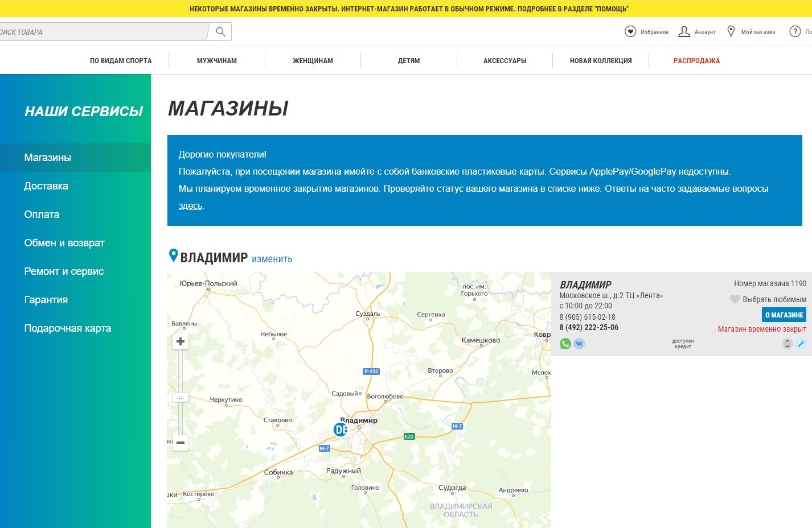Click the wrench repair service icon
Image resolution: width=812 pixels, height=528 pixels.
click(801, 344)
